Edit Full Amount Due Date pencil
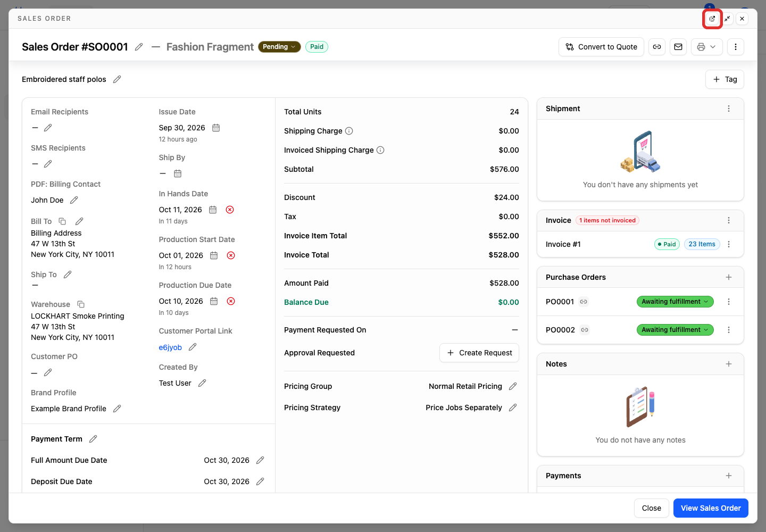 pyautogui.click(x=260, y=460)
